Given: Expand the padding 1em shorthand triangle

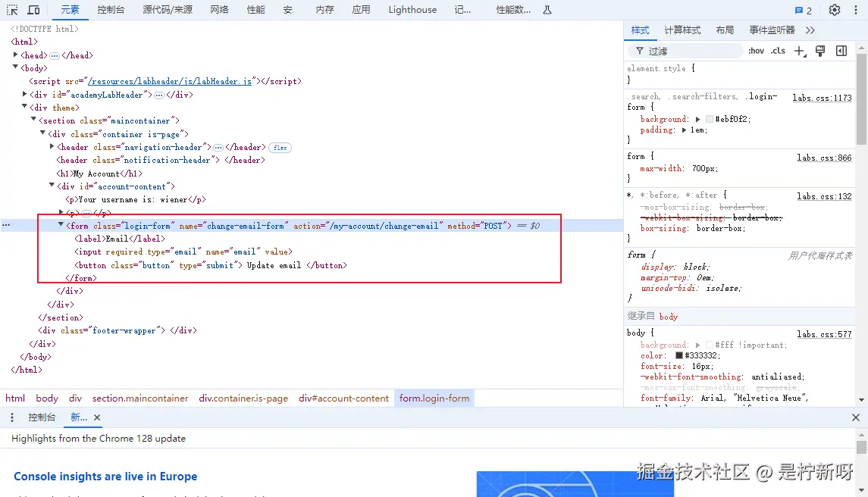Looking at the screenshot, I should [x=685, y=130].
